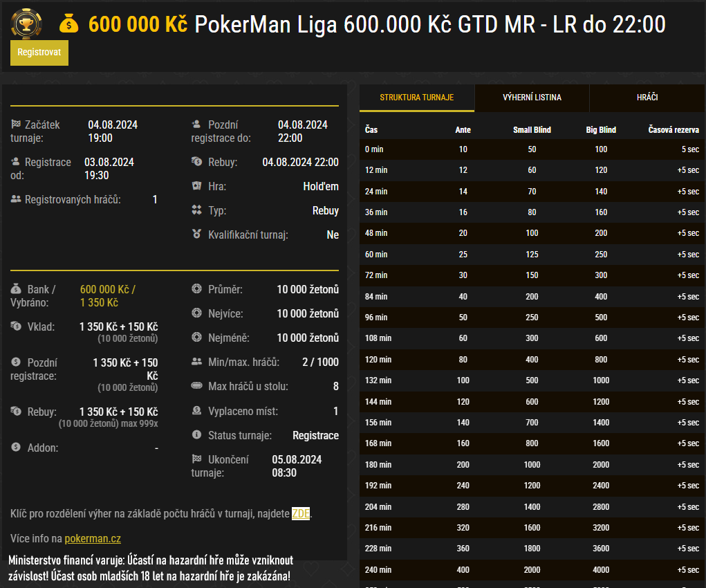Switch to the Struktura turnaje tab
The image size is (706, 588).
[417, 98]
